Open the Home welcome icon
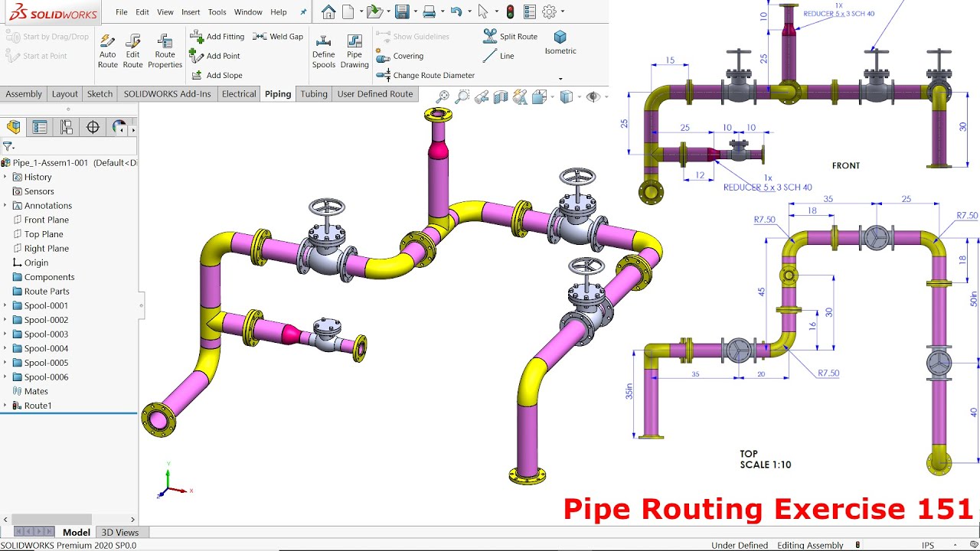 point(328,11)
